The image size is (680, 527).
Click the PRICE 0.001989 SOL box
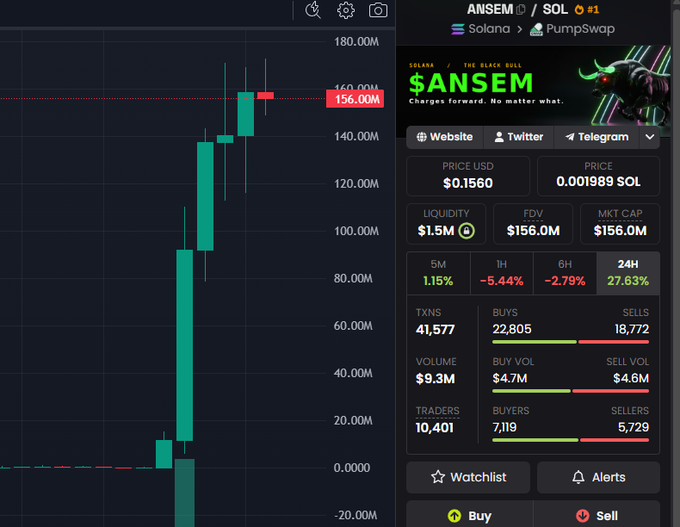(x=598, y=176)
